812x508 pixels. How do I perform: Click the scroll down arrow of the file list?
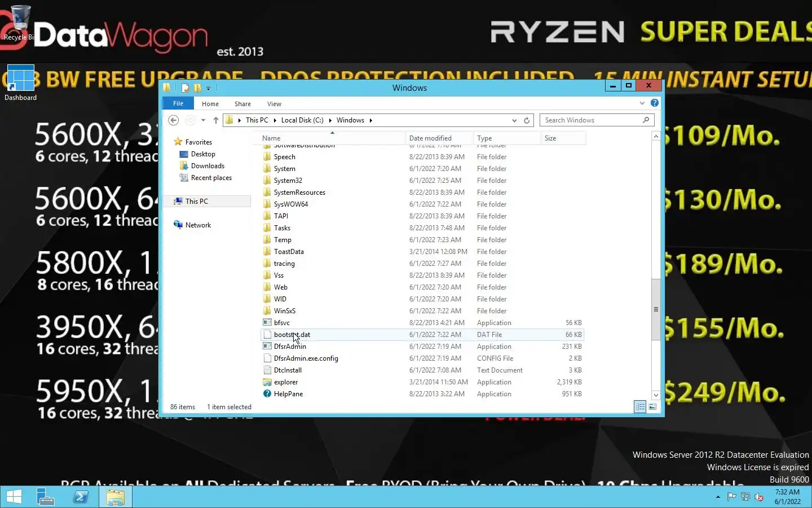tap(656, 395)
